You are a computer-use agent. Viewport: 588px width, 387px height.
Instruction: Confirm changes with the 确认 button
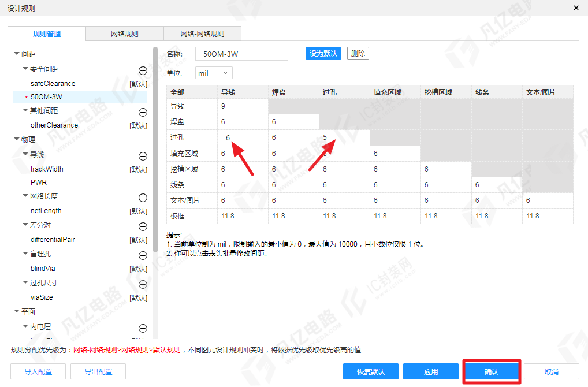[x=491, y=371]
